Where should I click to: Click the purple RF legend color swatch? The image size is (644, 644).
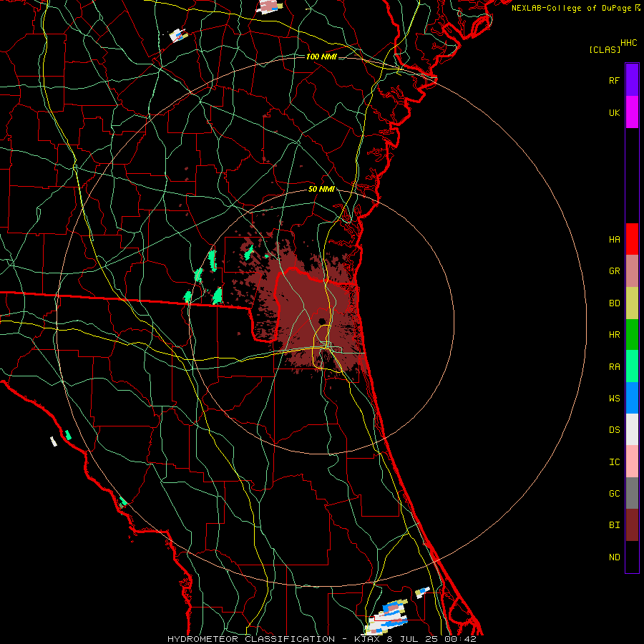(632, 80)
